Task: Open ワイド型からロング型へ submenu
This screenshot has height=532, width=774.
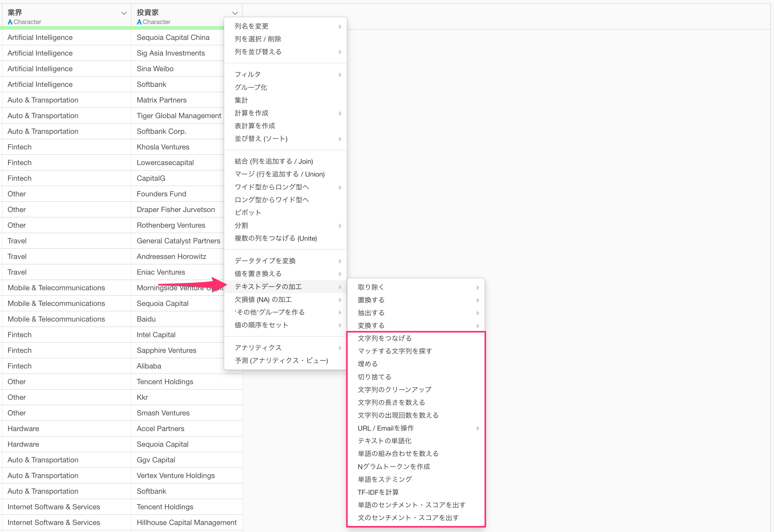Action: pyautogui.click(x=285, y=187)
